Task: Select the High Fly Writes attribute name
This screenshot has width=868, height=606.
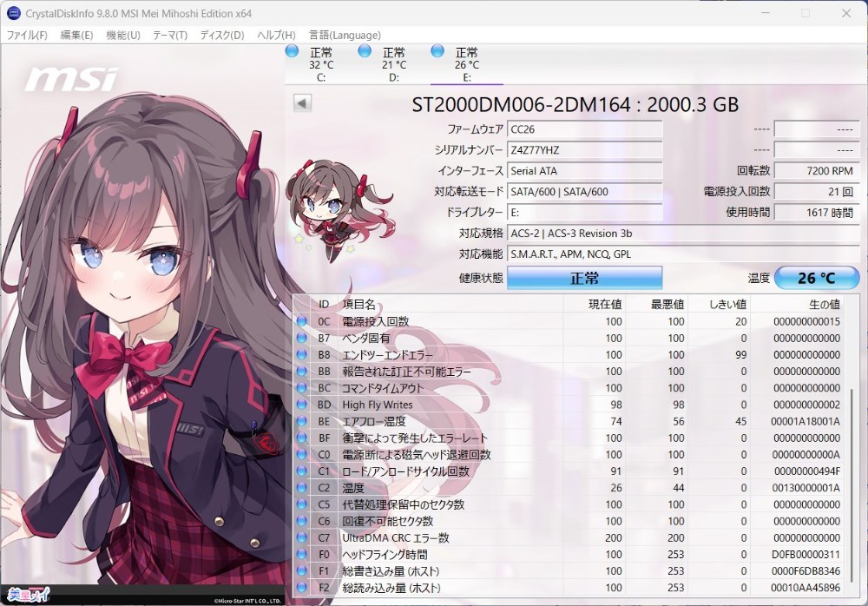Action: click(377, 405)
